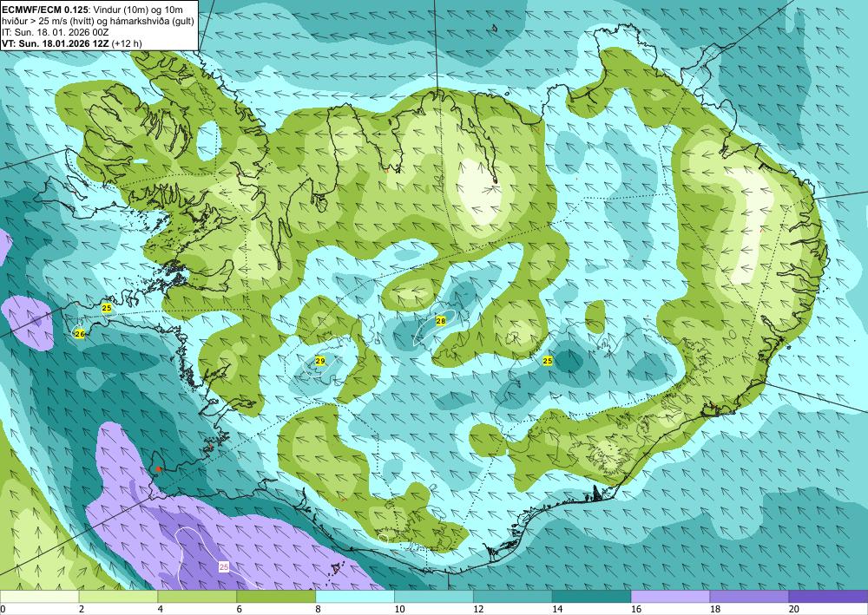Screen dimensions: 868x615
Task: Click the legend scale number 14
Action: coord(557,610)
